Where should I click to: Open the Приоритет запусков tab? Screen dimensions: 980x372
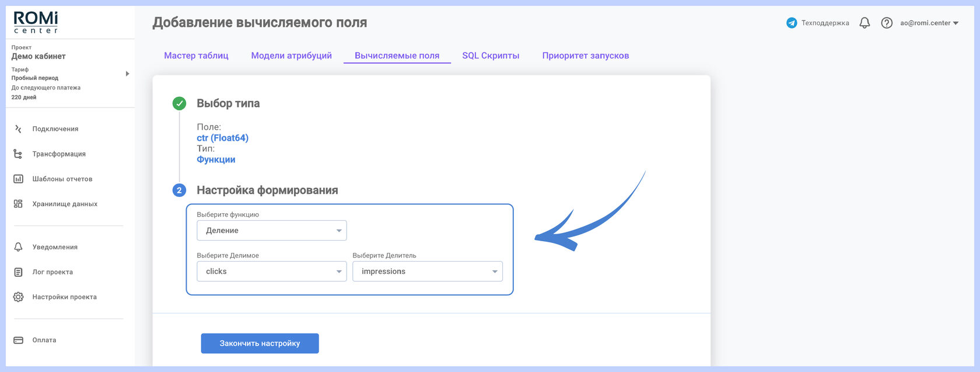586,55
